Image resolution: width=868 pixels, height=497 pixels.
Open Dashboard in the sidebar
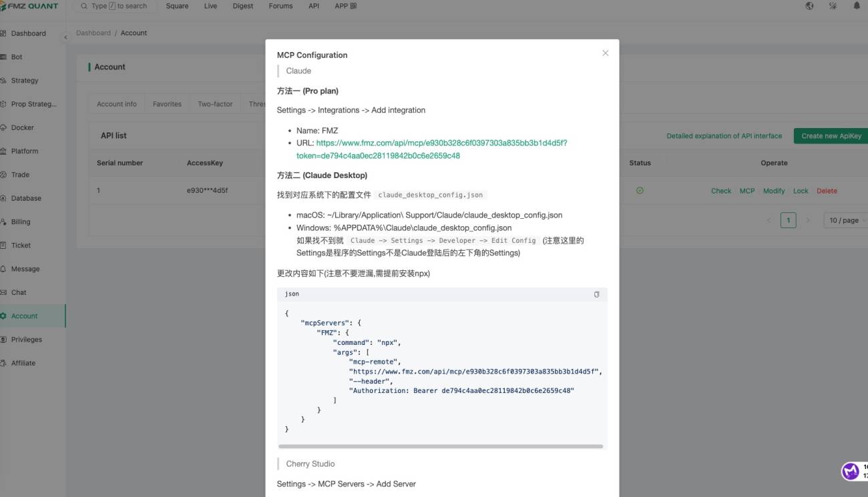pyautogui.click(x=28, y=33)
